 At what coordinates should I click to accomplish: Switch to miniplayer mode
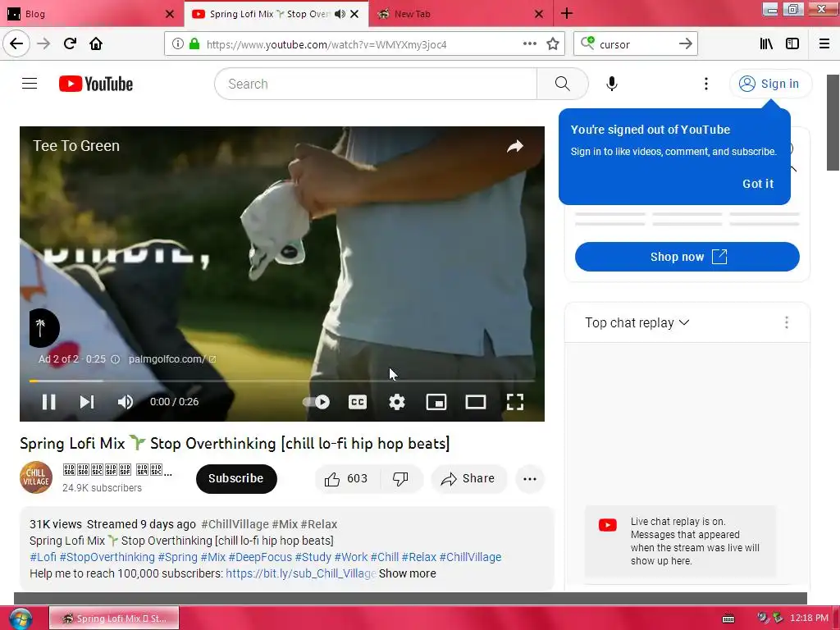436,402
